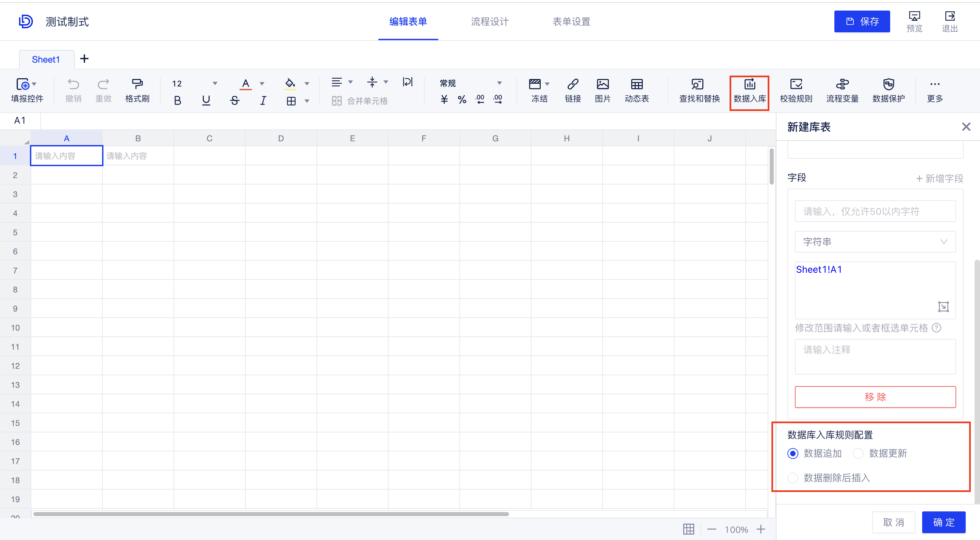Screen dimensions: 980x540
Task: Insert an 图片 image
Action: pyautogui.click(x=602, y=90)
